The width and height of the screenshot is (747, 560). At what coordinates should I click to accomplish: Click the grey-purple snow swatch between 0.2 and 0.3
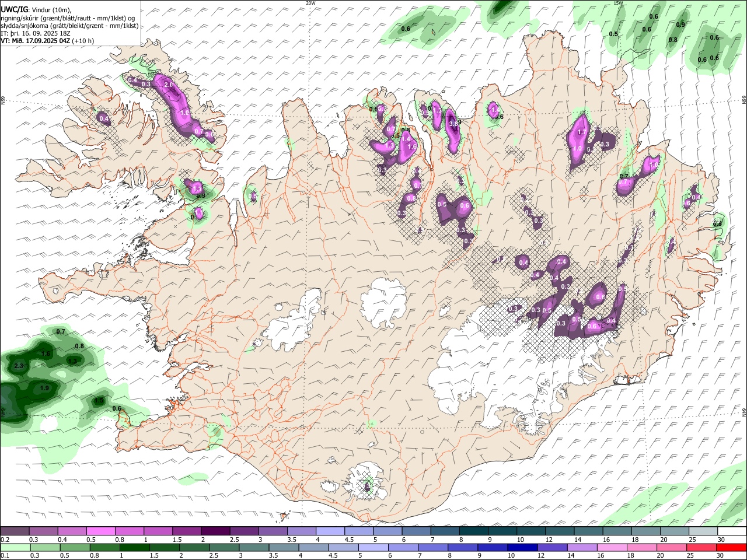[x=15, y=531]
